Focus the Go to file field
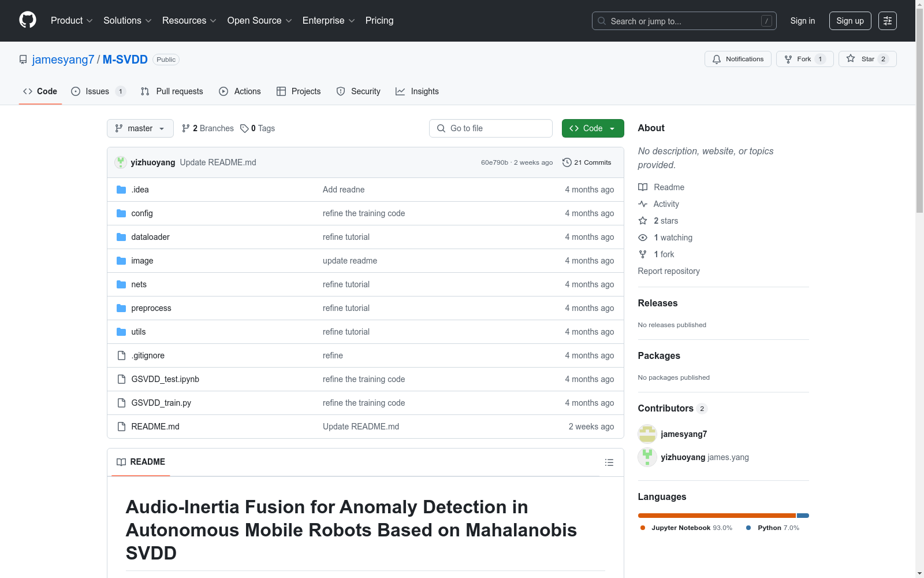This screenshot has height=578, width=924. 491,128
